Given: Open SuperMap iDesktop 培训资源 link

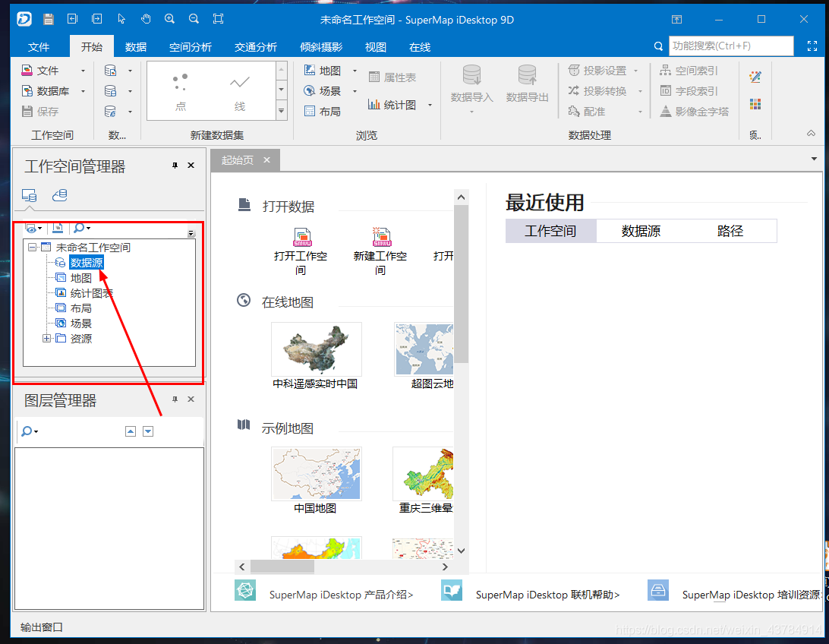Looking at the screenshot, I should (x=751, y=595).
